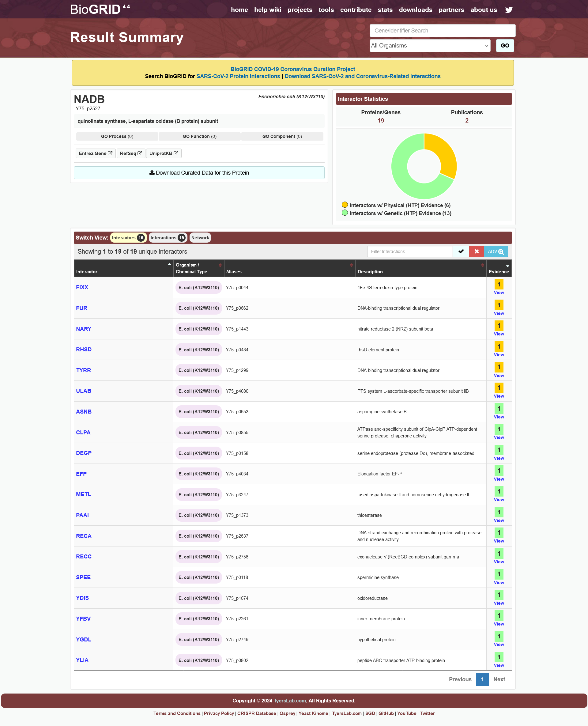This screenshot has height=726, width=588.
Task: Click green Genetic HTP legend dot
Action: (345, 213)
